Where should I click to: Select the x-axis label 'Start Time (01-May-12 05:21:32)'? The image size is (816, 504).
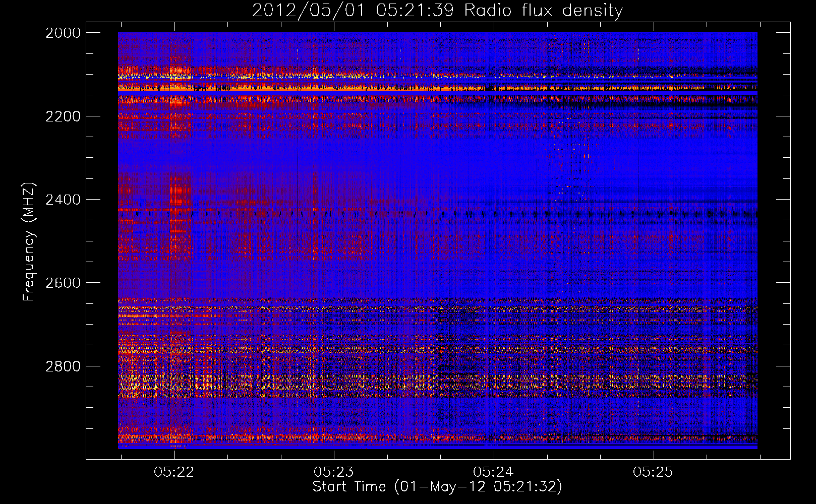coord(437,487)
